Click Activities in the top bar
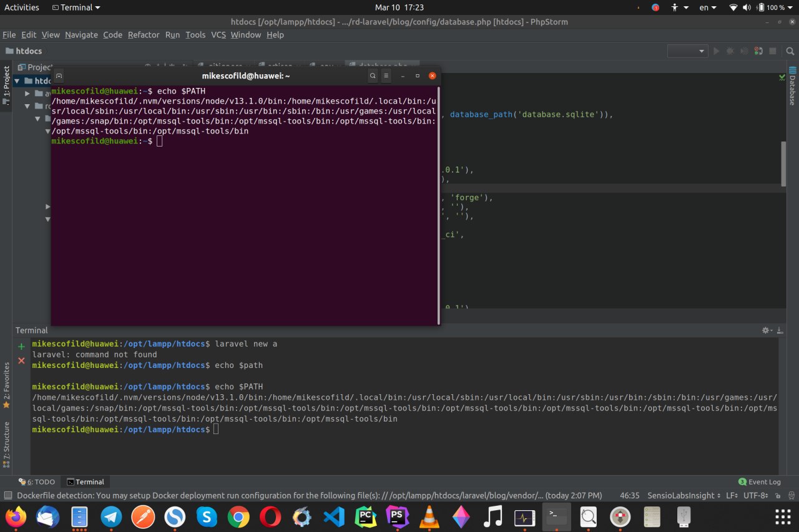 [22, 7]
